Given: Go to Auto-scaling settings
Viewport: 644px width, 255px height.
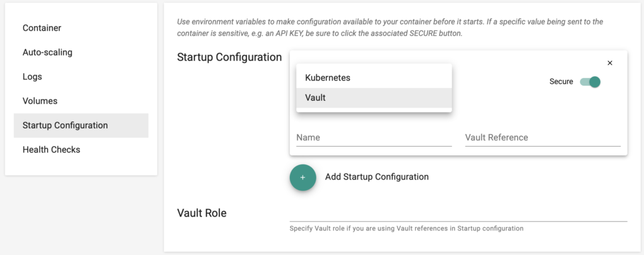Looking at the screenshot, I should [47, 52].
